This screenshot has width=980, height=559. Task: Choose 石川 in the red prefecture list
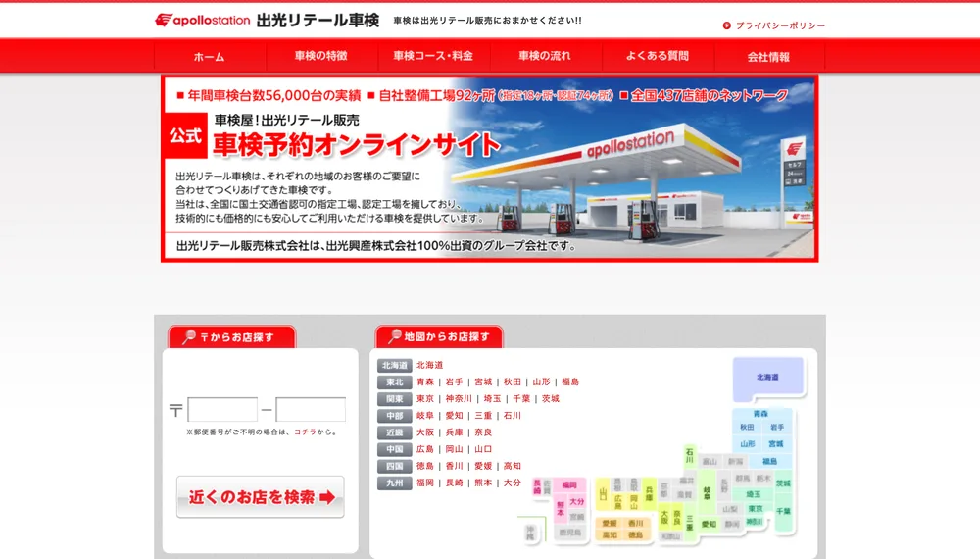pos(513,416)
